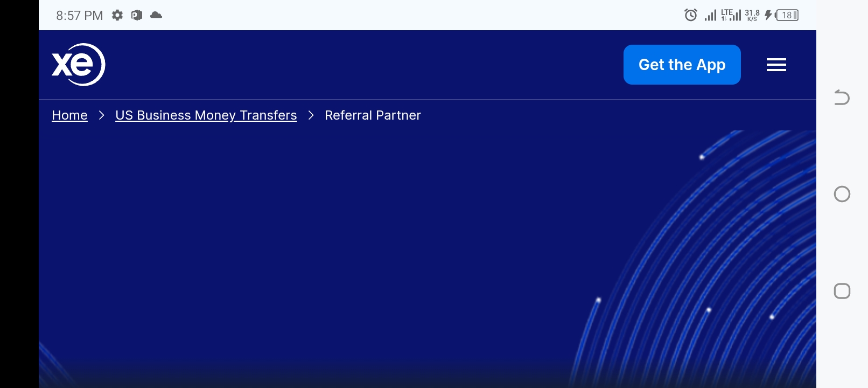This screenshot has width=868, height=388.
Task: Tap the battery indicator showing 18
Action: tap(787, 15)
